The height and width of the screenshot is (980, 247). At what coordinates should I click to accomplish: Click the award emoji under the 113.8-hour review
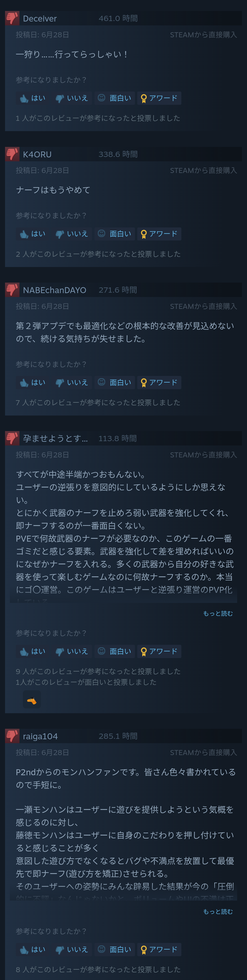point(32,700)
